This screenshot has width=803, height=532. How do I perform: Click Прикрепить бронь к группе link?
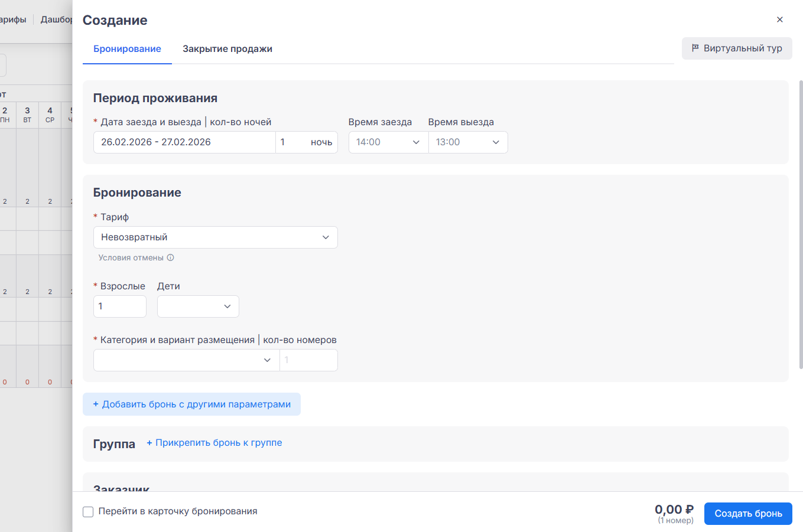pyautogui.click(x=219, y=443)
